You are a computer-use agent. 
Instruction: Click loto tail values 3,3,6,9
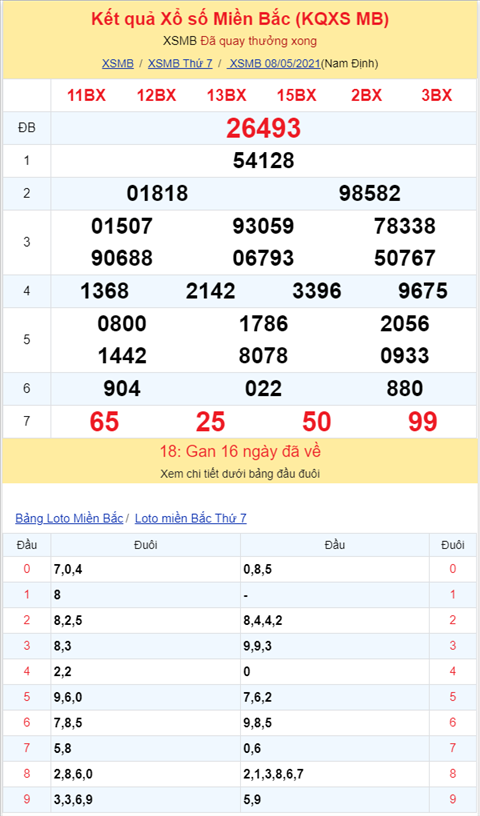point(73,800)
